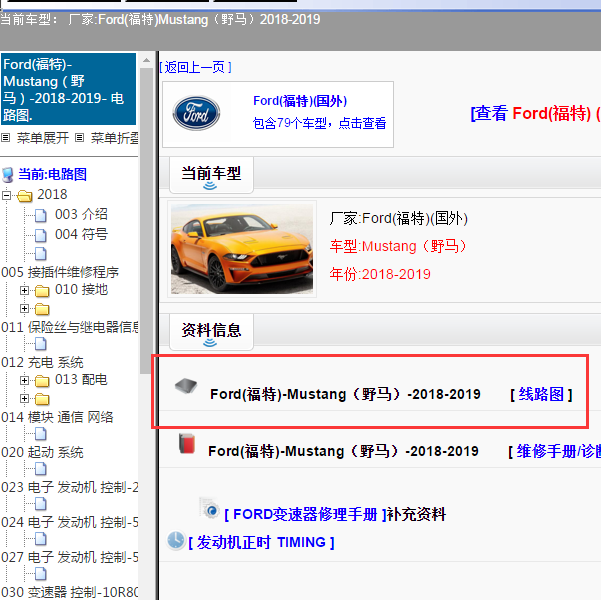Image resolution: width=601 pixels, height=600 pixels.
Task: Click the sidebar scrollbar up arrow
Action: [146, 60]
